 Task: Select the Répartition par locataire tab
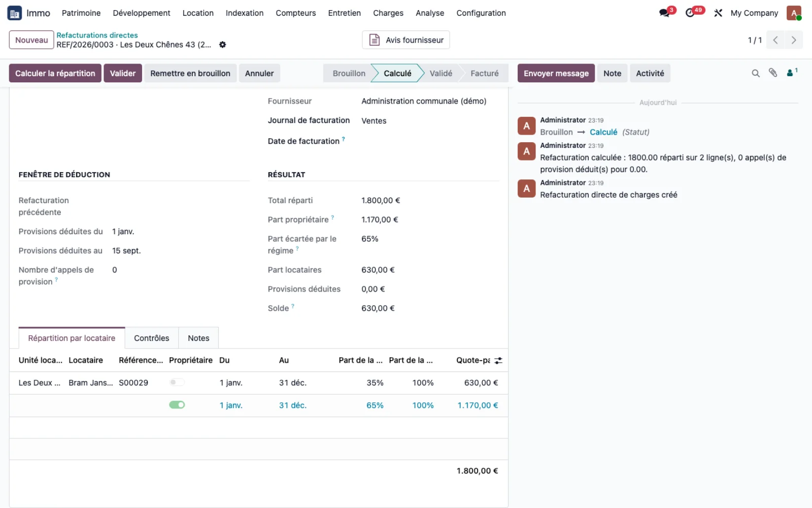point(72,338)
